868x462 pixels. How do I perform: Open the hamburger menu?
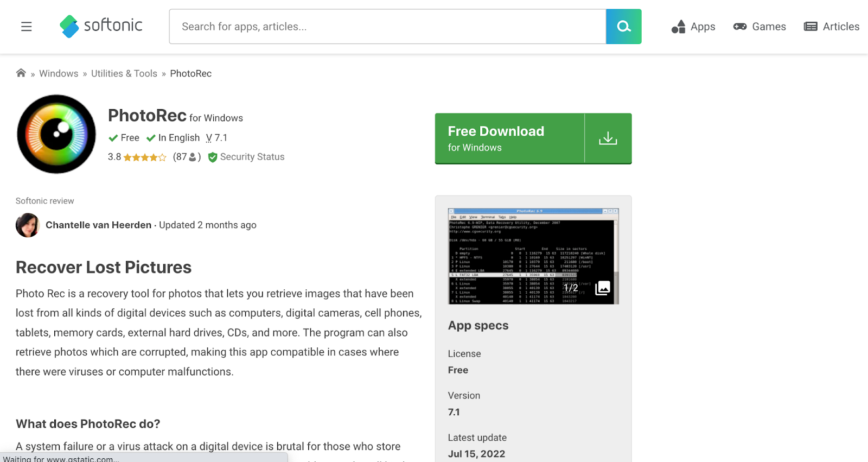(x=26, y=27)
